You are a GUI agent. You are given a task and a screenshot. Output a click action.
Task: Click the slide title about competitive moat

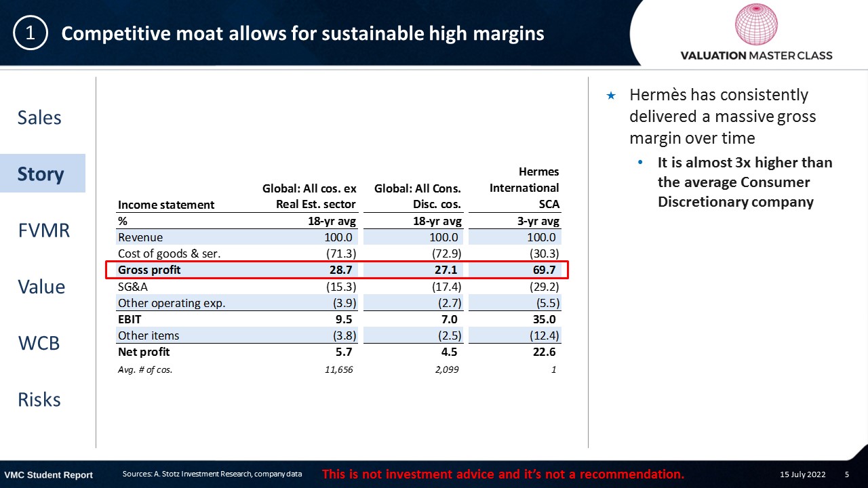point(302,33)
